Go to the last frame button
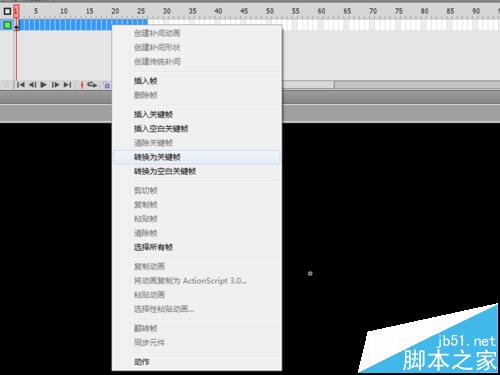The width and height of the screenshot is (500, 375). 67,85
